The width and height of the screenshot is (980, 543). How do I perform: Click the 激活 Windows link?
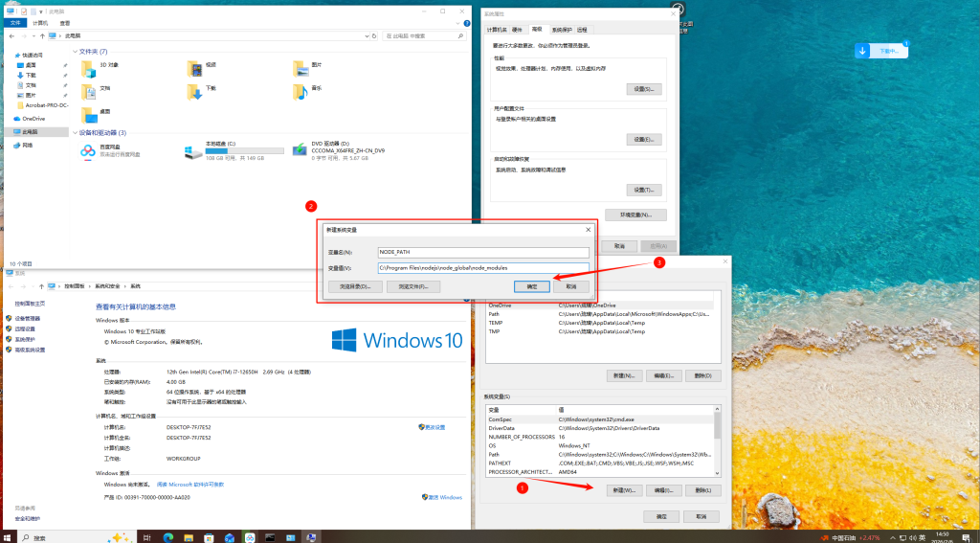pos(446,497)
